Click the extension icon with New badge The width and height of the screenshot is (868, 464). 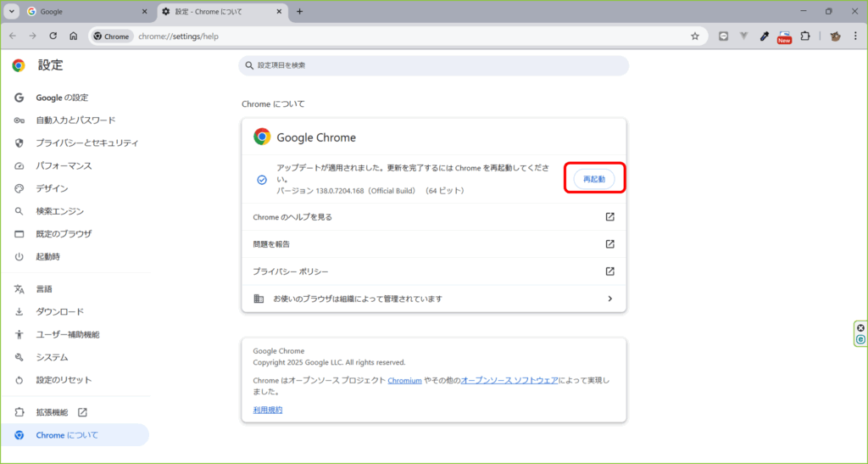click(784, 36)
